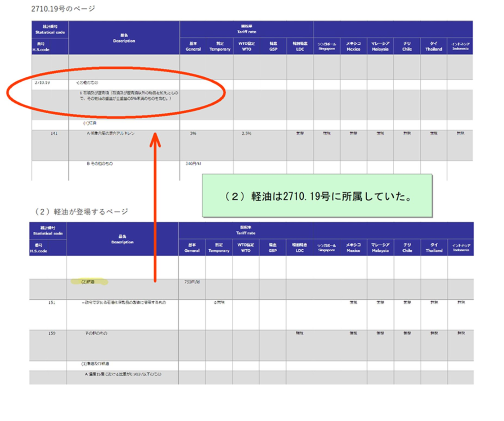
Task: Click the Tariff rate header in top table
Action: click(247, 30)
